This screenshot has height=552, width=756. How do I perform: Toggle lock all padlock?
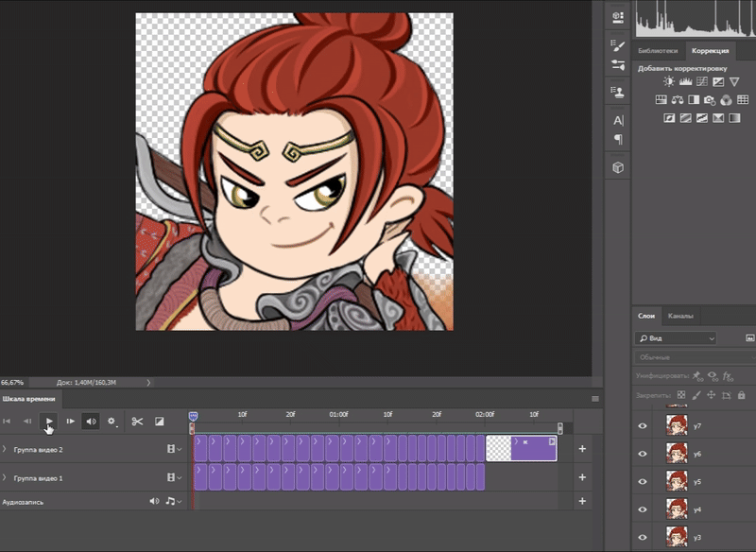(742, 395)
